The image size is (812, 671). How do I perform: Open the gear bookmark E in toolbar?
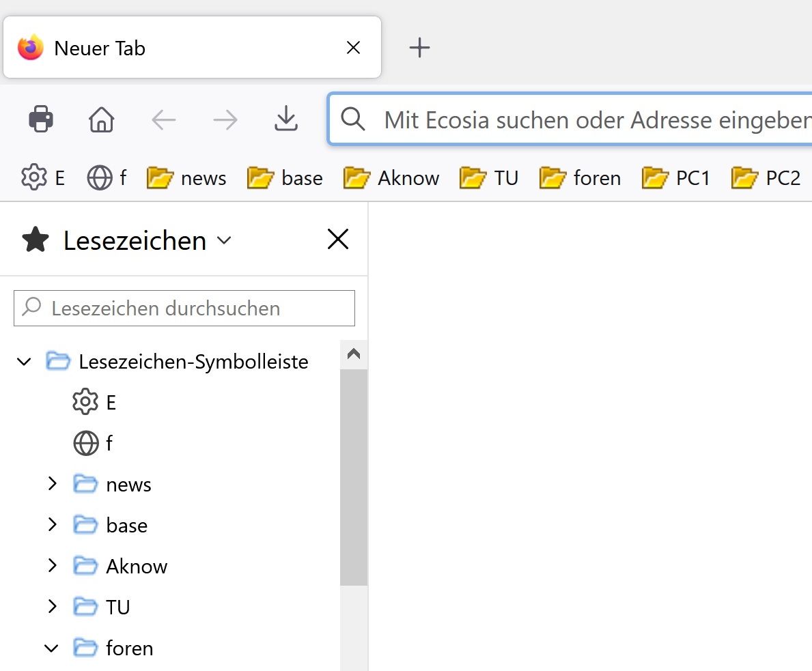tap(43, 177)
